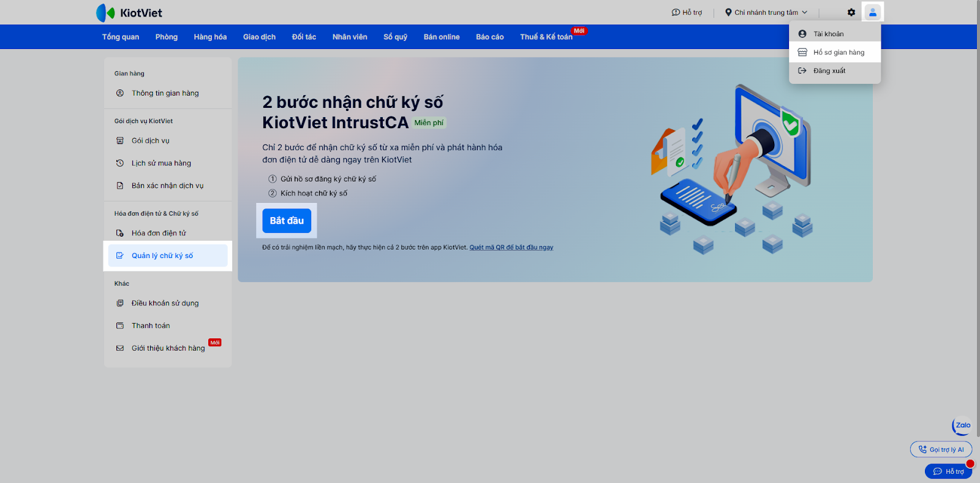Click the Đăng xuất logout arrow icon
The image size is (980, 483).
pyautogui.click(x=802, y=71)
